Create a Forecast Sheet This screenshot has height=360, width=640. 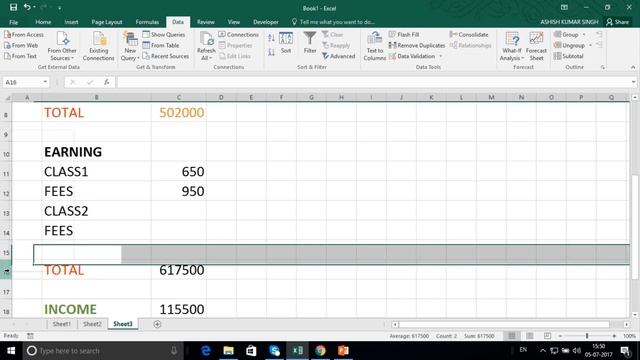coord(536,46)
